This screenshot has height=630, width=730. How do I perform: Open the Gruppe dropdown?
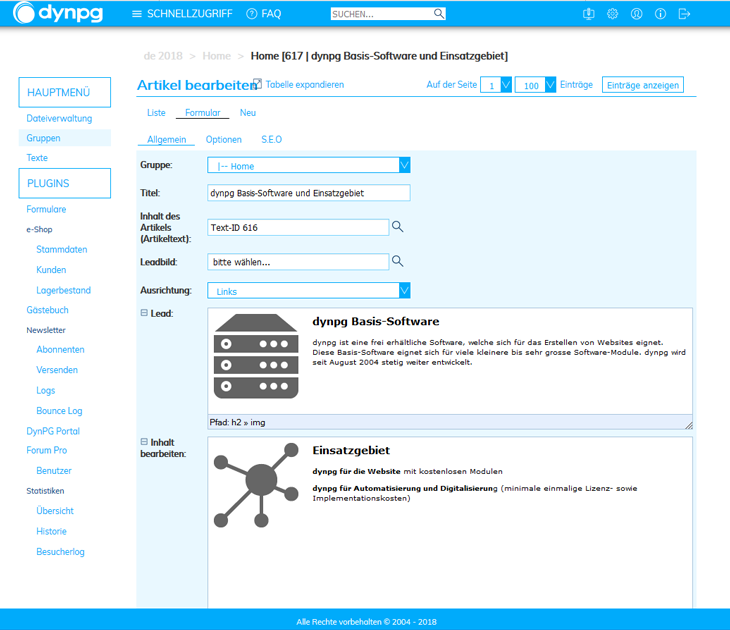(404, 166)
